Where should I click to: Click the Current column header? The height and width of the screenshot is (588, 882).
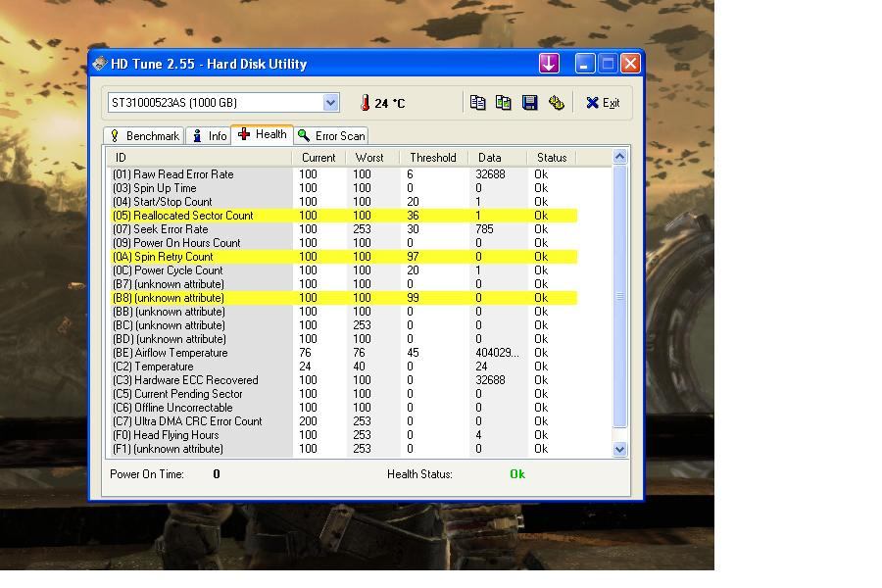click(318, 158)
